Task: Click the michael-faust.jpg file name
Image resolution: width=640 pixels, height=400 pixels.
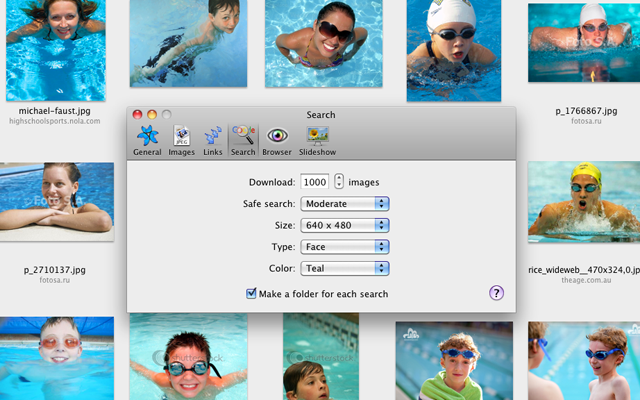Action: pos(55,111)
